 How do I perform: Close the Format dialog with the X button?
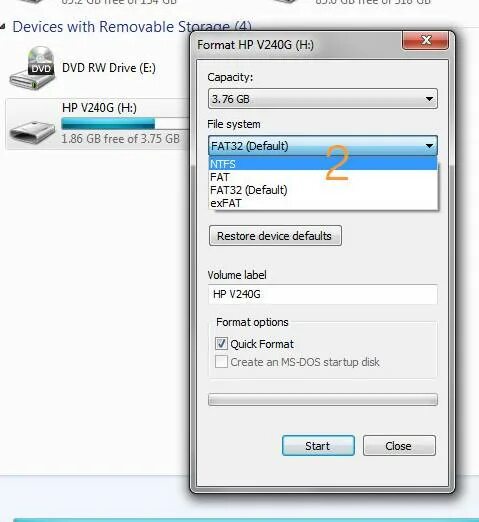pos(425,40)
